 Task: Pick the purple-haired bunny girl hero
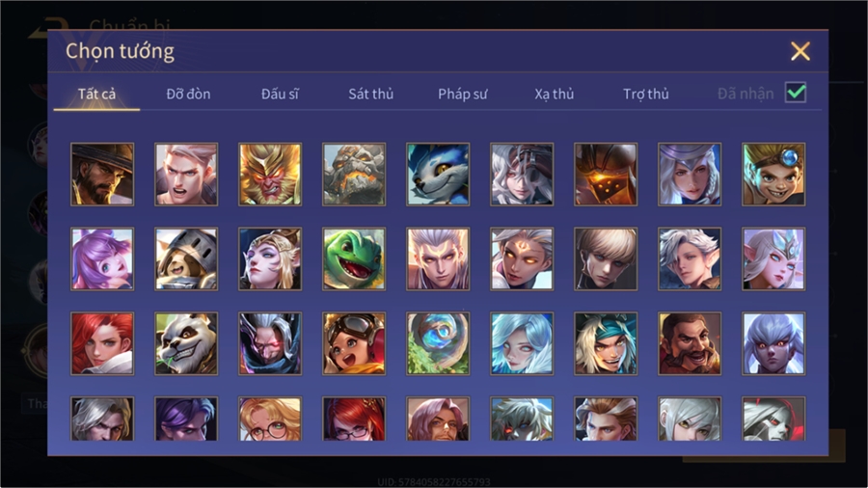point(102,258)
